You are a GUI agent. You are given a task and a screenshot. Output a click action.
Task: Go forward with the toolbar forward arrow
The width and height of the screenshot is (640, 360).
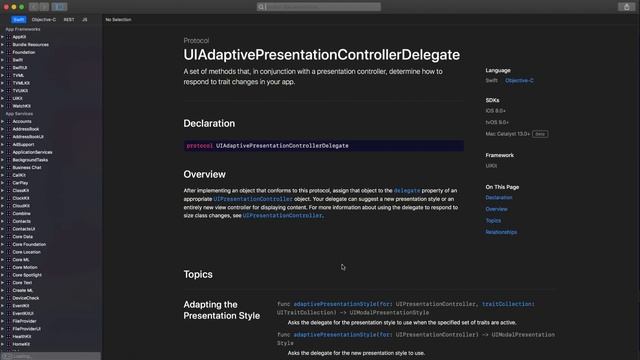click(x=44, y=7)
